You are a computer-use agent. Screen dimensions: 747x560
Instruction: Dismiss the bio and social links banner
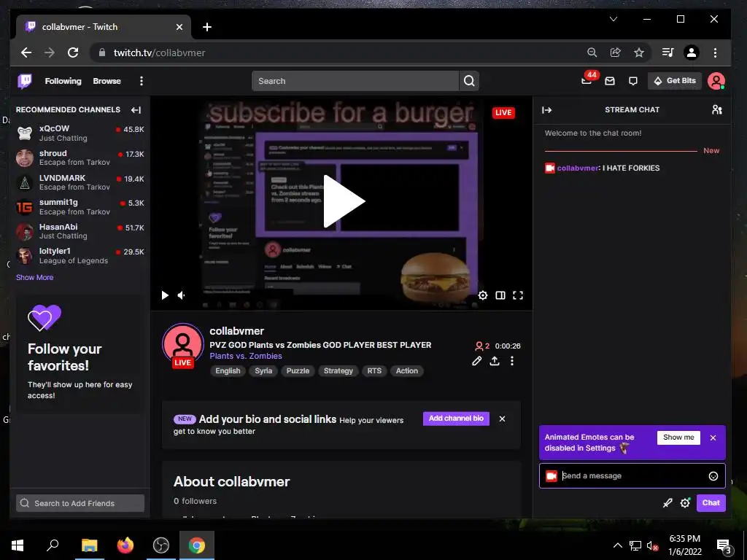pyautogui.click(x=502, y=419)
